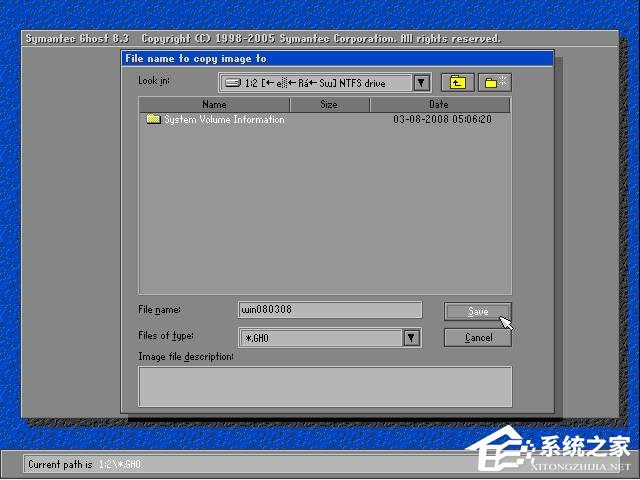Create a new folder icon
This screenshot has width=640, height=480.
[495, 83]
